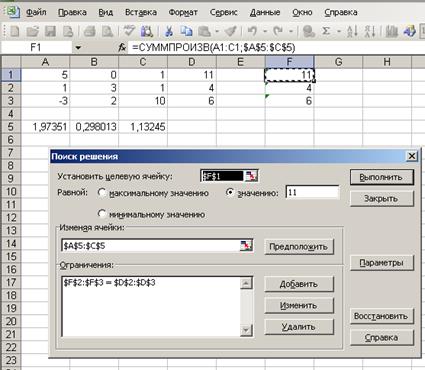
Task: Click the Изменить constraint button
Action: coord(299,305)
